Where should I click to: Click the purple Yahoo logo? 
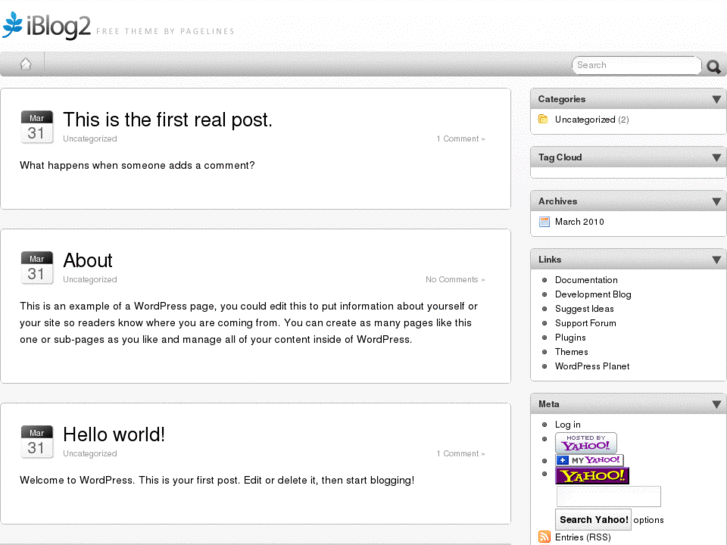(592, 476)
